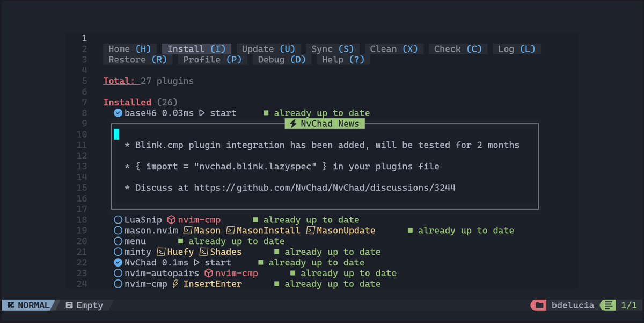
Task: Select the menu plugin name
Action: coord(135,241)
